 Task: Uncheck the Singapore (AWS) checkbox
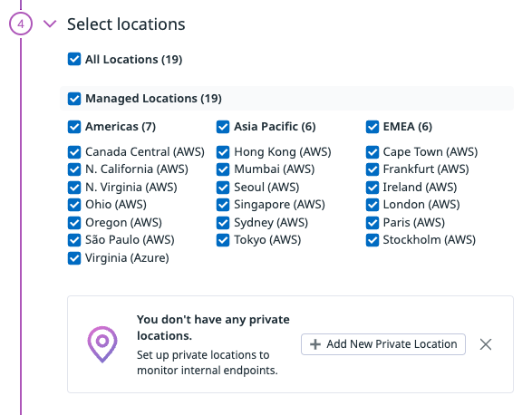(223, 205)
